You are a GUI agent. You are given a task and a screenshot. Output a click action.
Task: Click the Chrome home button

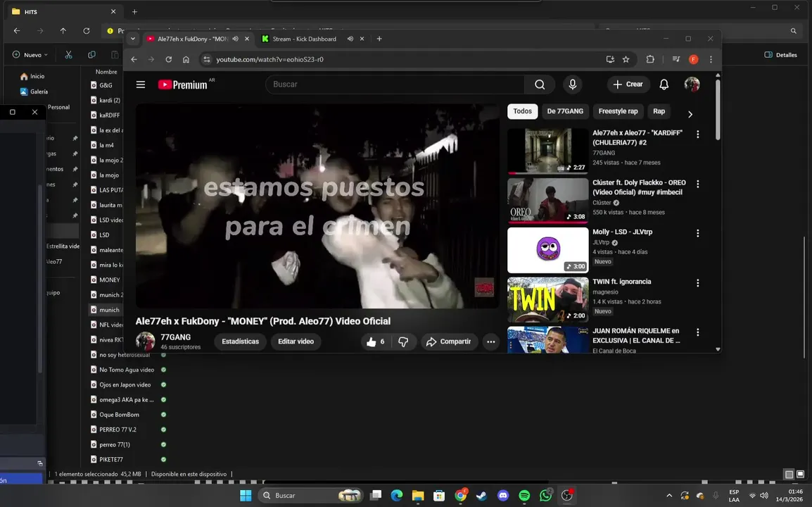tap(186, 60)
